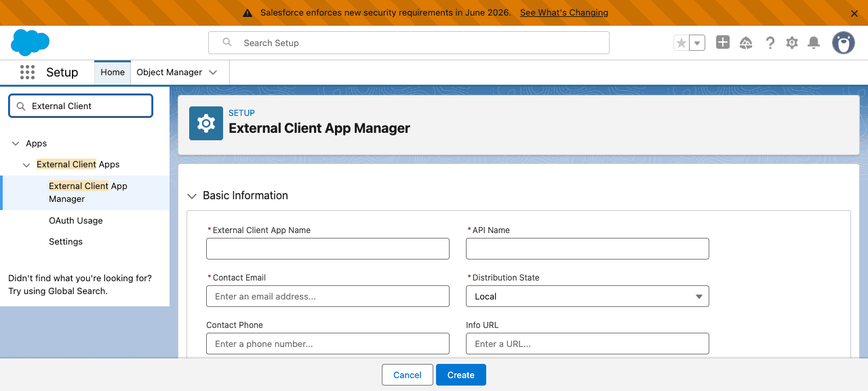Click the Salesforce cloud logo
The image size is (868, 391).
coord(30,43)
